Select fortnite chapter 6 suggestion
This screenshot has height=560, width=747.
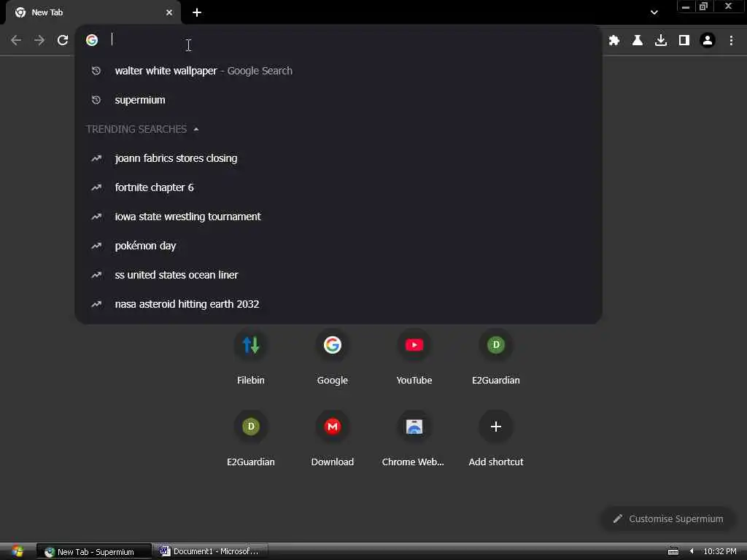point(338,187)
